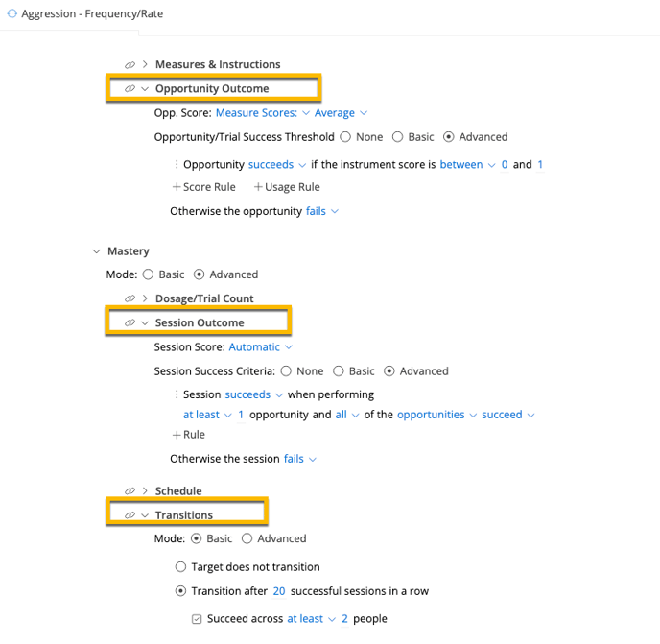This screenshot has height=644, width=660.
Task: Click link icon beside Session Outcome
Action: [130, 322]
